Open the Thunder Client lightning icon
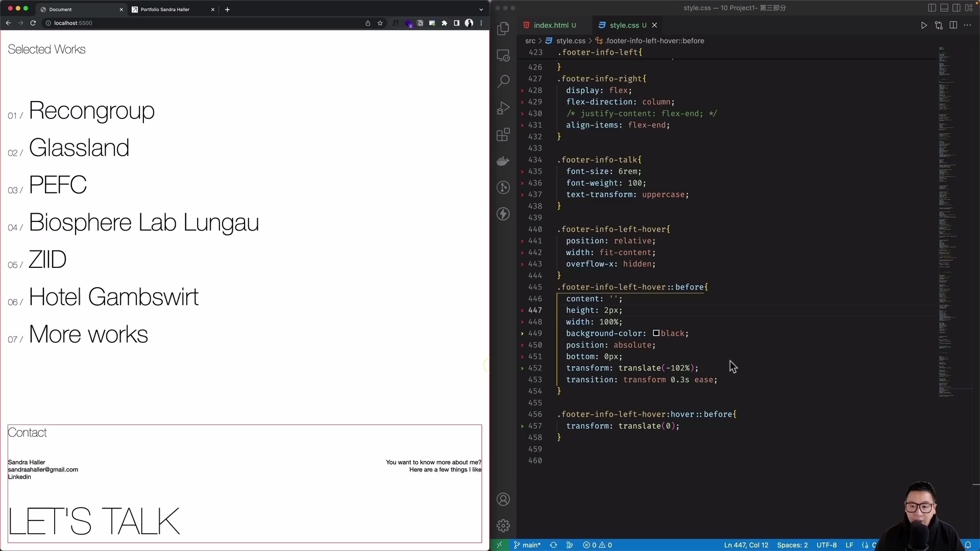 pyautogui.click(x=504, y=214)
